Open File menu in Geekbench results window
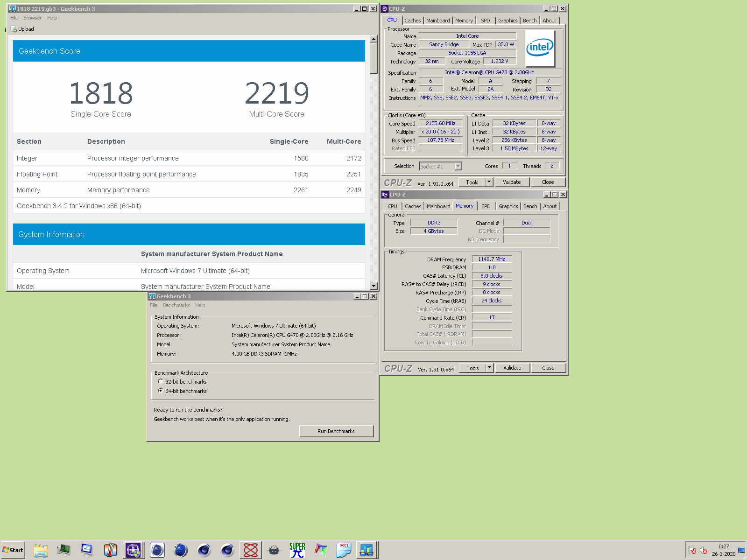 point(14,18)
